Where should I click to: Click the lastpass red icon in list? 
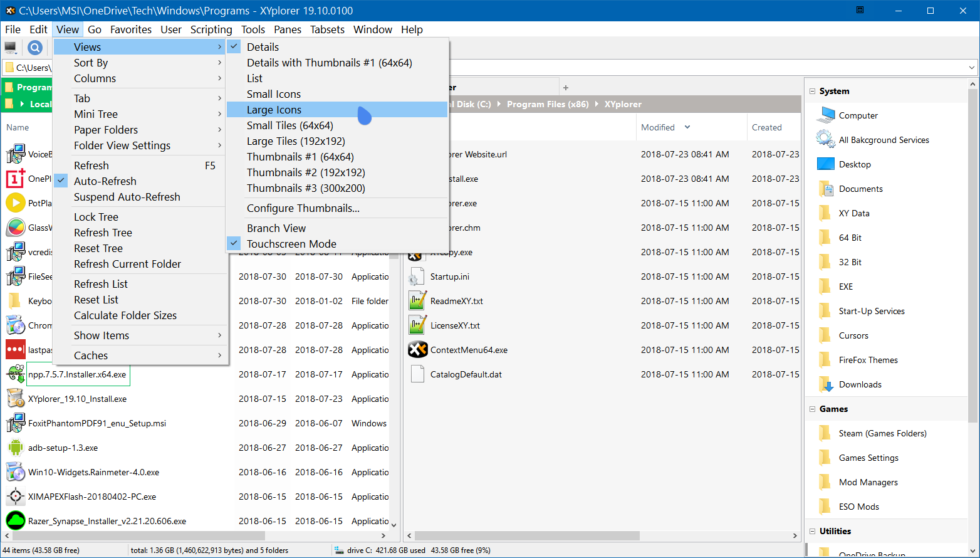click(x=16, y=350)
